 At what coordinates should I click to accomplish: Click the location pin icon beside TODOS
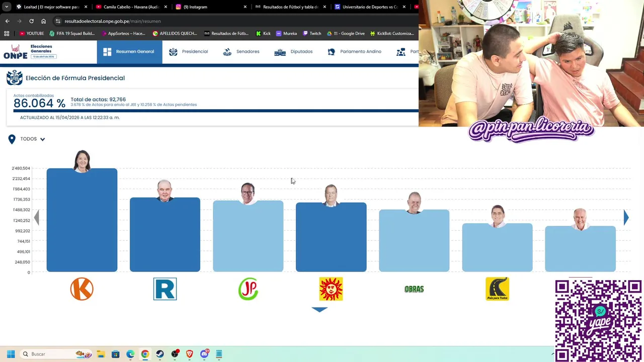click(x=12, y=139)
